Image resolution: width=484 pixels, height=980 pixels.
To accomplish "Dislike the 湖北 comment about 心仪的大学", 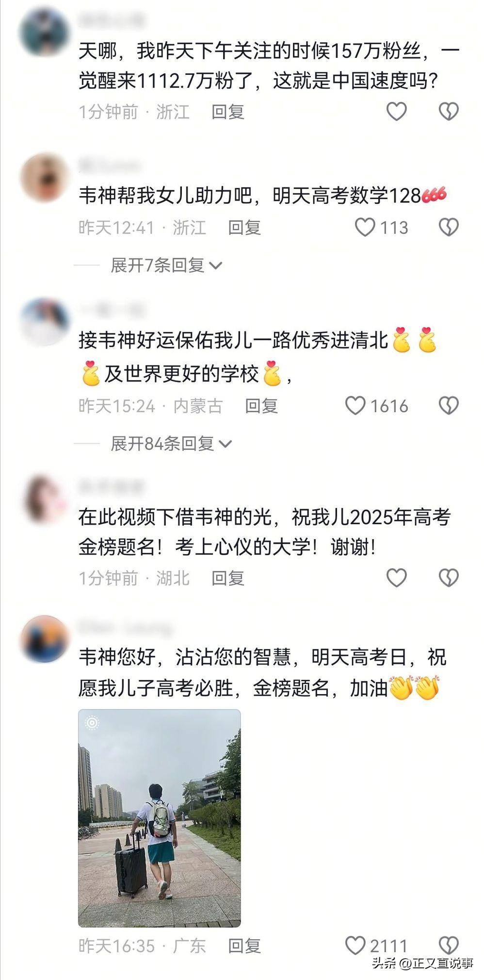I will [449, 578].
